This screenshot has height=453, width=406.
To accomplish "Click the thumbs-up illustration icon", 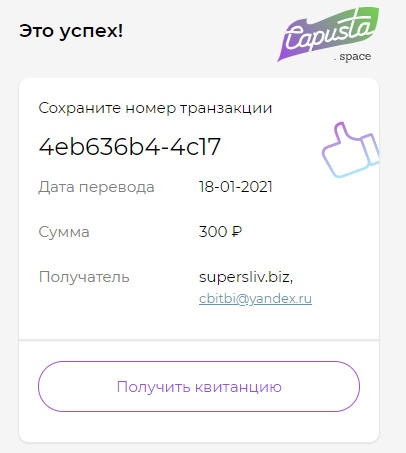I will (350, 150).
